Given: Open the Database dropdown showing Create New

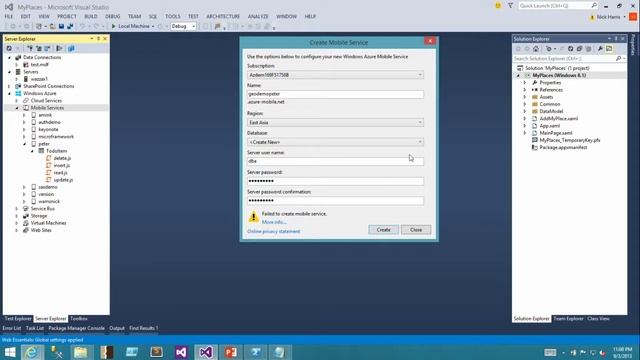Looking at the screenshot, I should tap(335, 142).
